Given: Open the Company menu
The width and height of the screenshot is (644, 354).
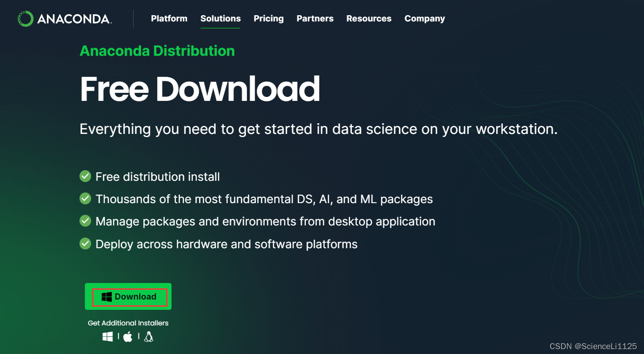Looking at the screenshot, I should [425, 19].
